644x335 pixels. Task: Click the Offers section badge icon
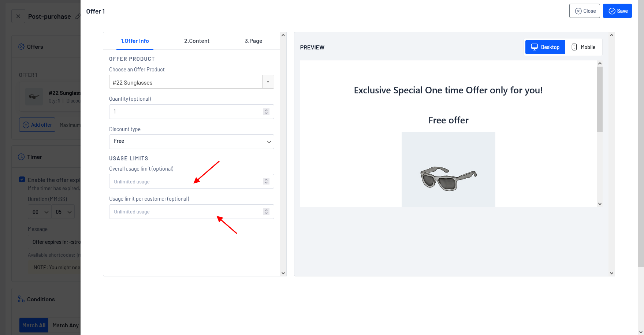(x=22, y=47)
